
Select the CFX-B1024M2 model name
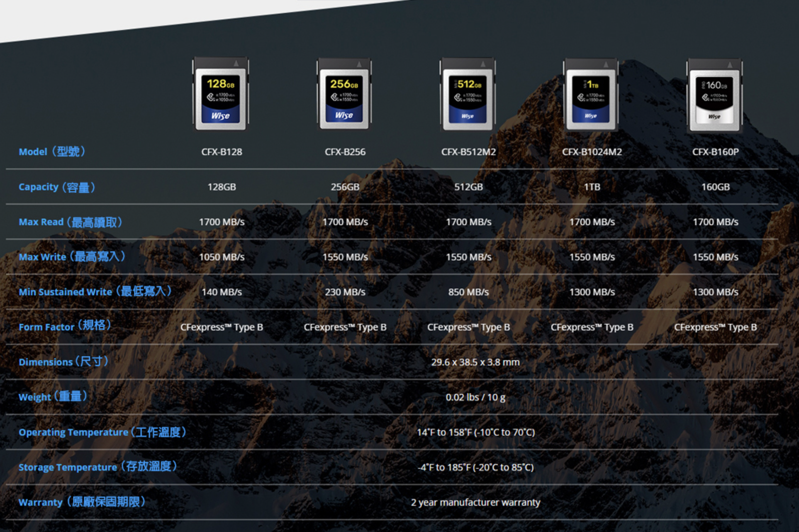coord(592,152)
